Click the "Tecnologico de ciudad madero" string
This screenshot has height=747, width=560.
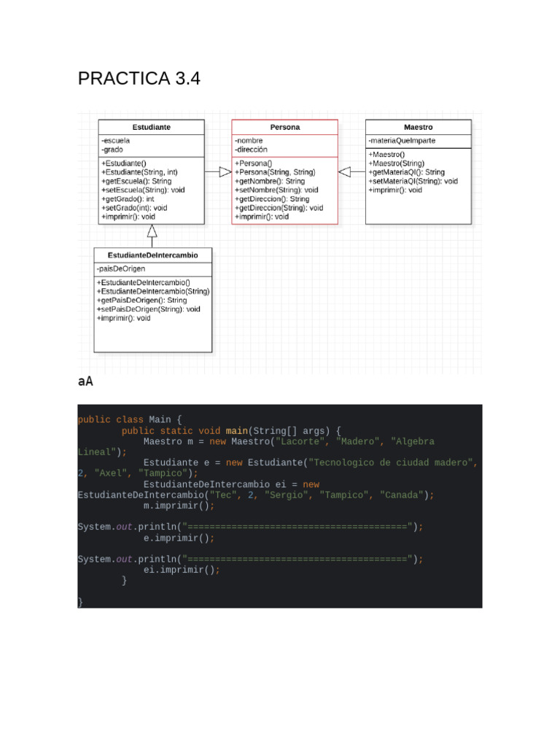pyautogui.click(x=390, y=462)
